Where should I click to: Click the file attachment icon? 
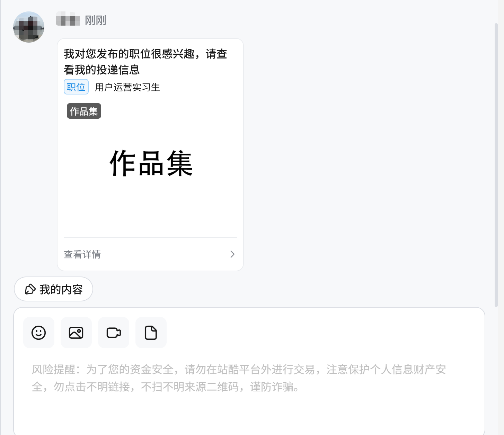pyautogui.click(x=151, y=333)
